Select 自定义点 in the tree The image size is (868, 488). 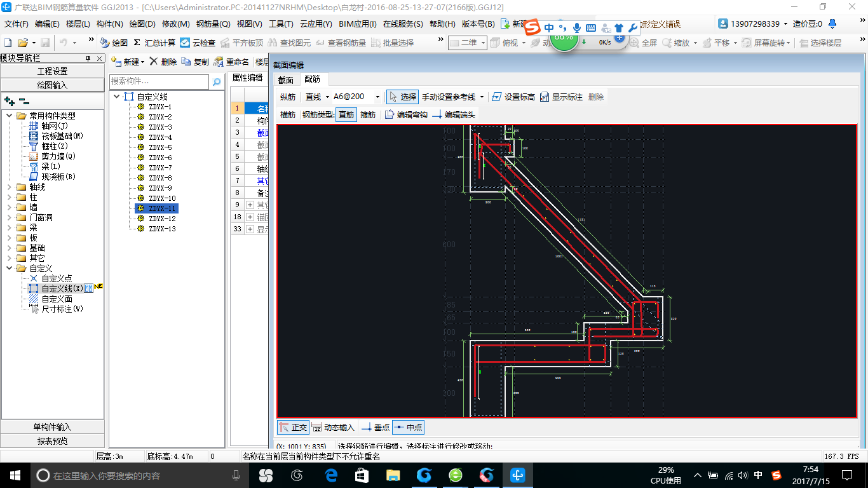(57, 278)
